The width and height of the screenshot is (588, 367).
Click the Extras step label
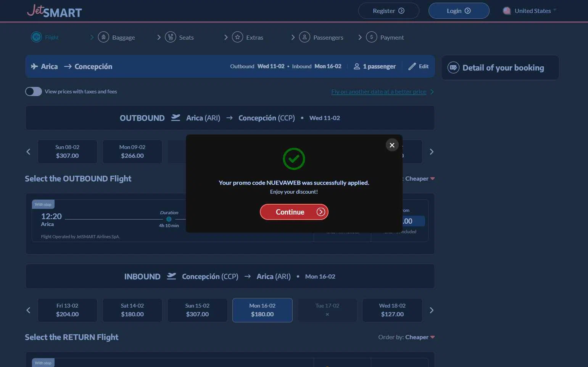[255, 37]
